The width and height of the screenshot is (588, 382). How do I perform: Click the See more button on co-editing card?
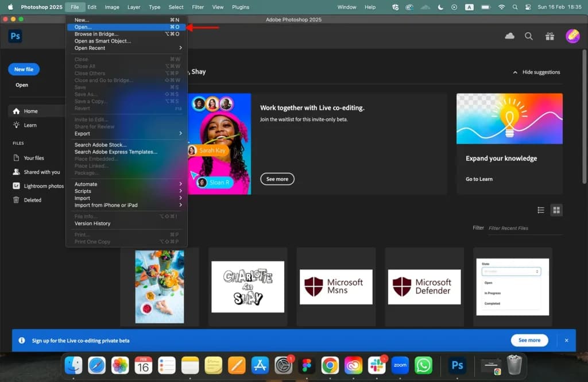click(277, 179)
